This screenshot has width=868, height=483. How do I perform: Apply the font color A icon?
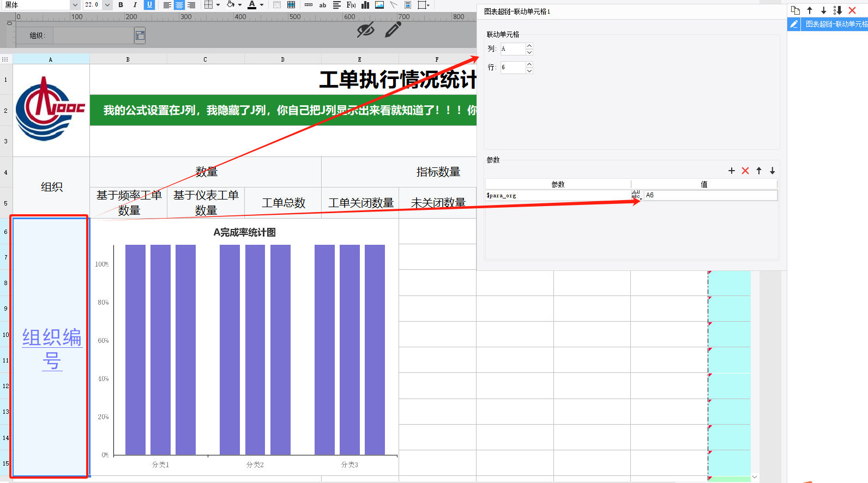(x=252, y=5)
